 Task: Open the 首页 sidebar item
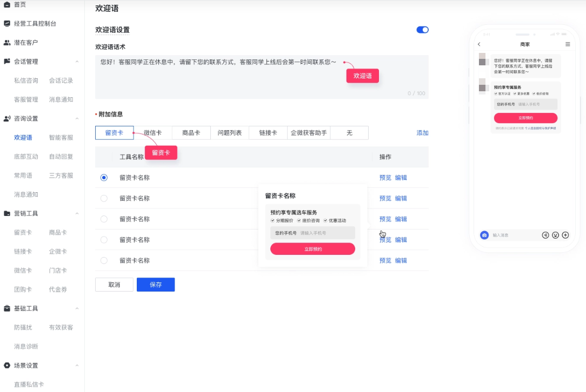(19, 4)
